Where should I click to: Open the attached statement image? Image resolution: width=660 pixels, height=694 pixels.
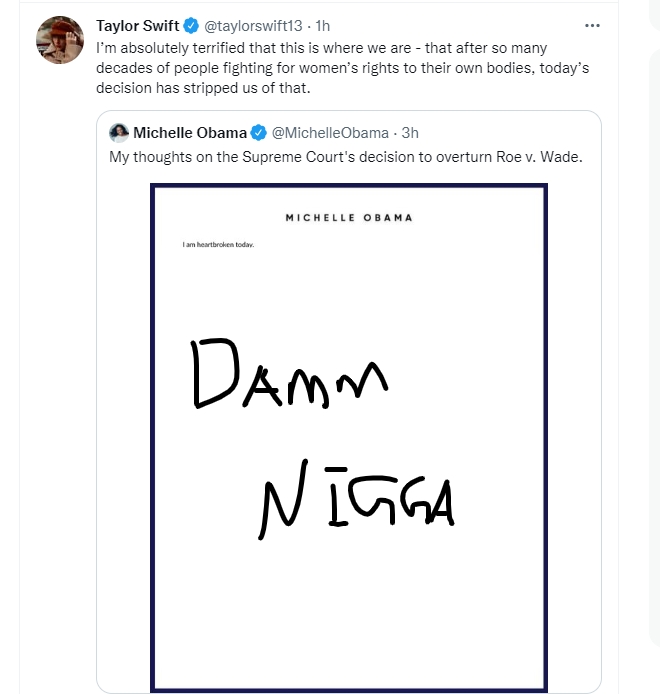point(349,438)
